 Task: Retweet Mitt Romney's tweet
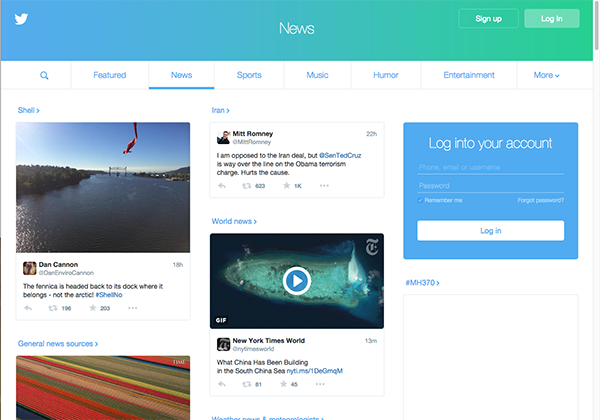coord(247,186)
